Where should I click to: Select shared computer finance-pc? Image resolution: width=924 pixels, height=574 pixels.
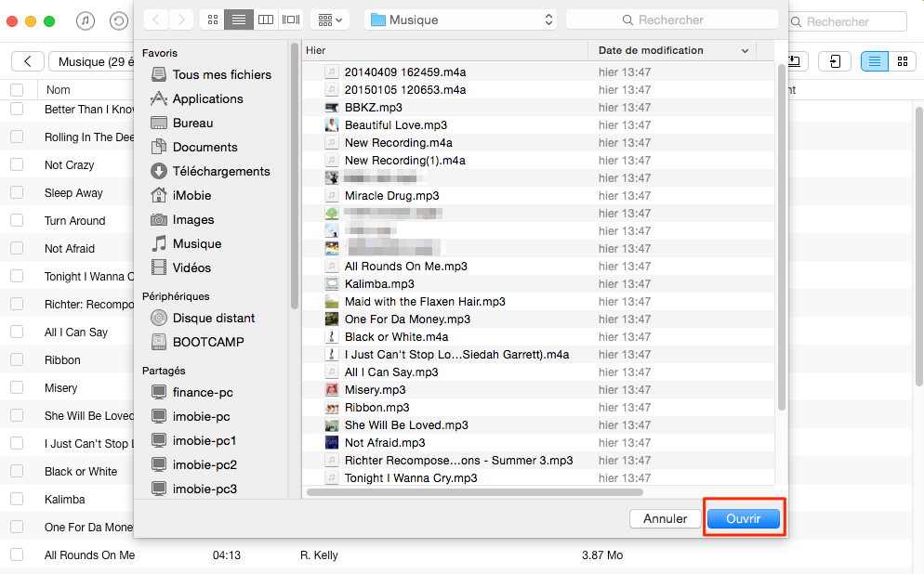tap(192, 392)
